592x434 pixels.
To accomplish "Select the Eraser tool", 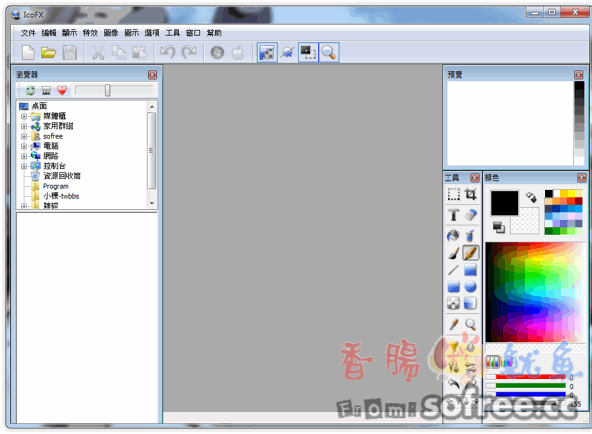I will click(470, 215).
